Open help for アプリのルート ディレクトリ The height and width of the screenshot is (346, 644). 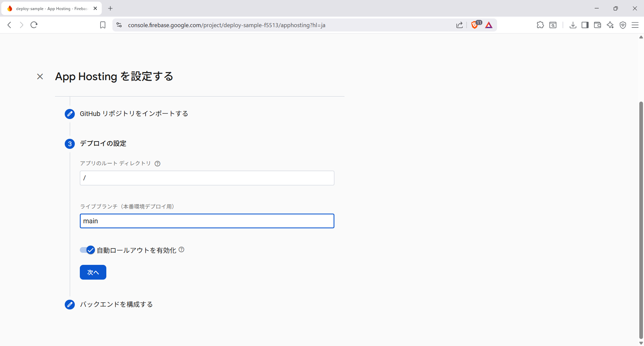coord(157,164)
